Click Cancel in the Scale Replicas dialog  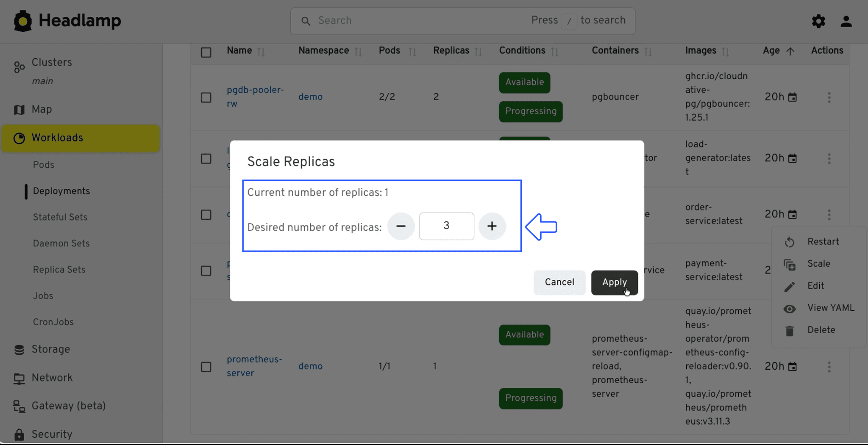click(559, 283)
